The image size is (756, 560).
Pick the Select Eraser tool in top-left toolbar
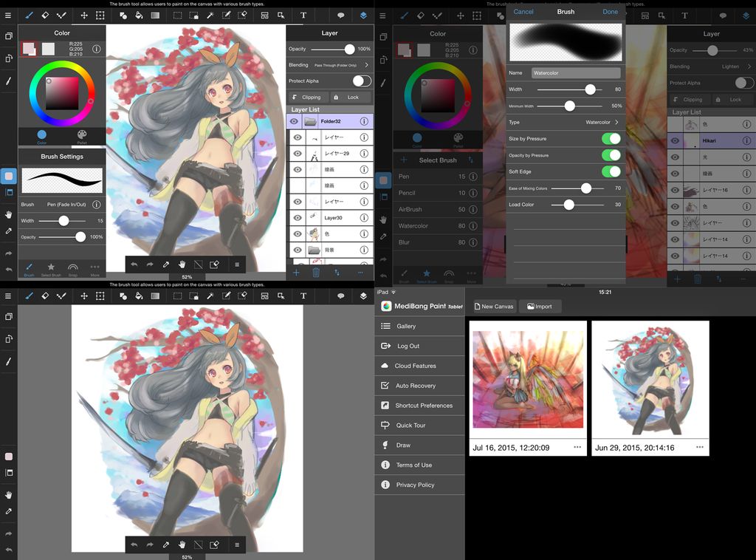tap(242, 16)
